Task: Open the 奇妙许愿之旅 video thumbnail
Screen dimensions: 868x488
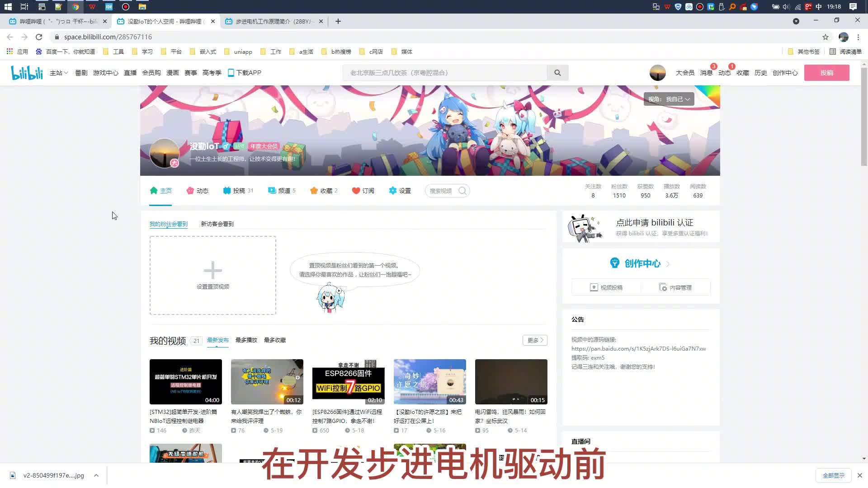Action: coord(430,382)
